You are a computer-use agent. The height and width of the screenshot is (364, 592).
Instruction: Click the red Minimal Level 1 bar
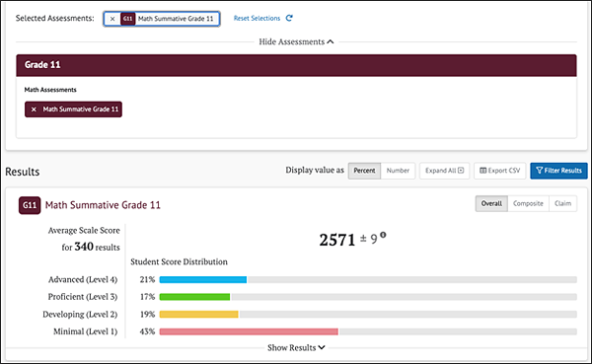point(249,331)
